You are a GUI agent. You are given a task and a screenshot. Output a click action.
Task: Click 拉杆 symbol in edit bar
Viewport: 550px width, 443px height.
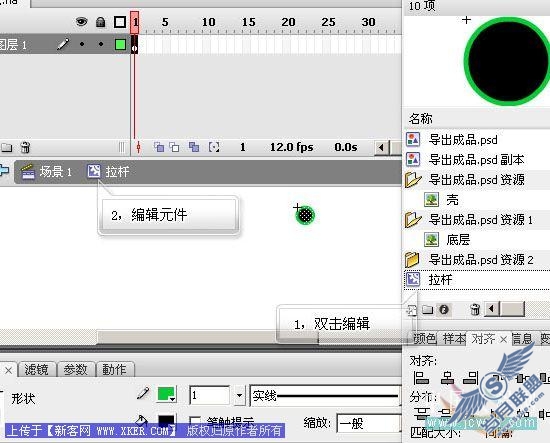(108, 172)
